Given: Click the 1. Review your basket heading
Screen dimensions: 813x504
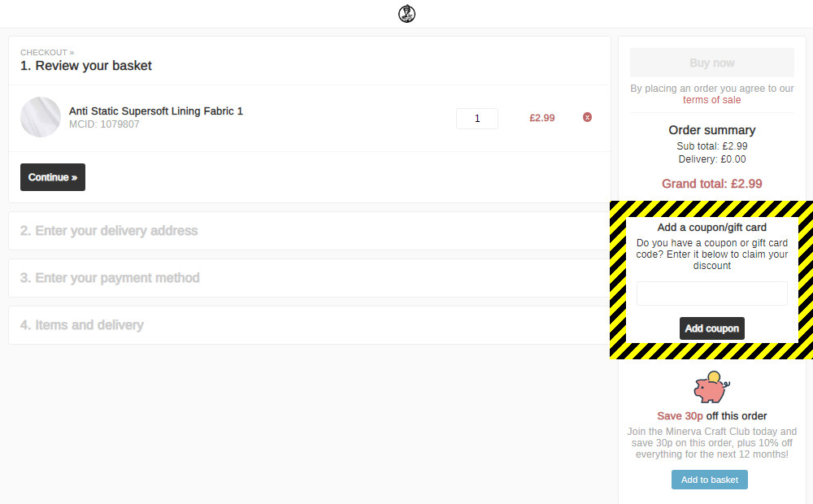Looking at the screenshot, I should (86, 66).
